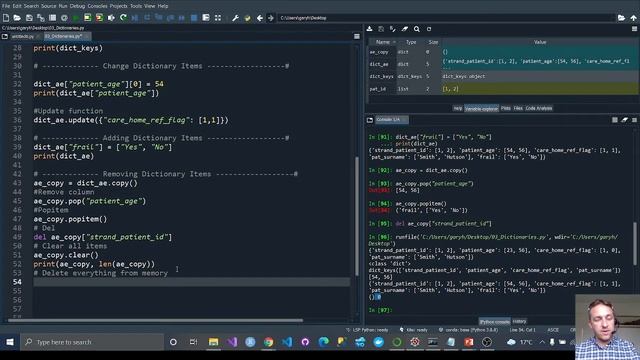Open the PYTHONPATH manager icon

click(247, 18)
